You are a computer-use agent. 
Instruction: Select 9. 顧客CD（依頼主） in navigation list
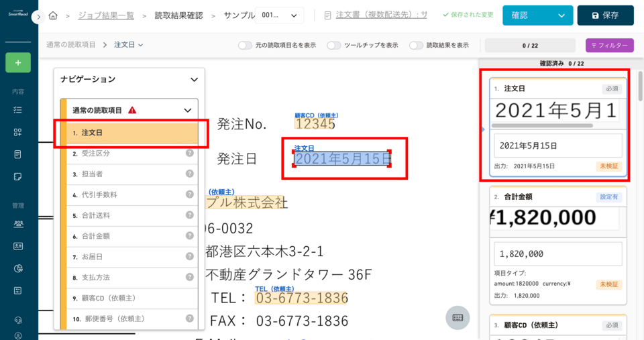pyautogui.click(x=132, y=298)
